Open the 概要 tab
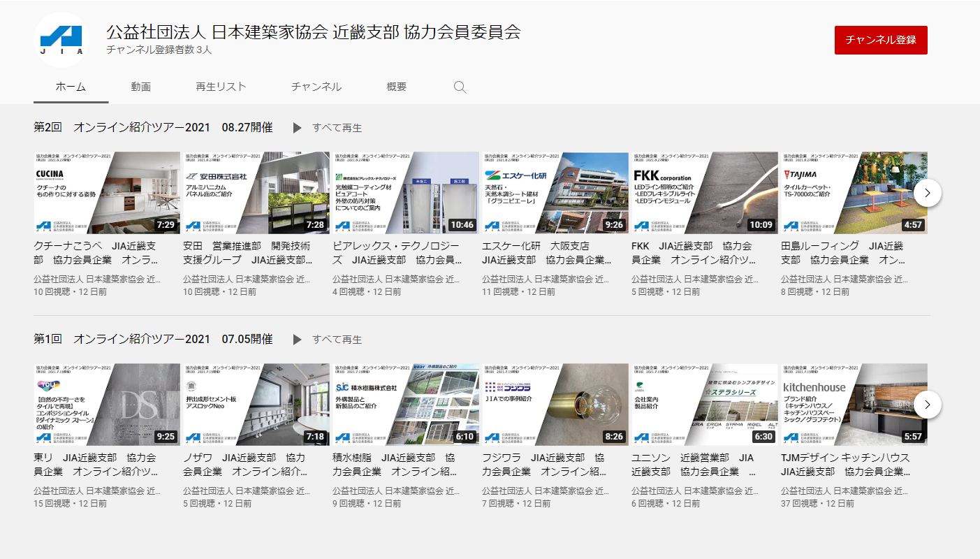 pos(396,87)
